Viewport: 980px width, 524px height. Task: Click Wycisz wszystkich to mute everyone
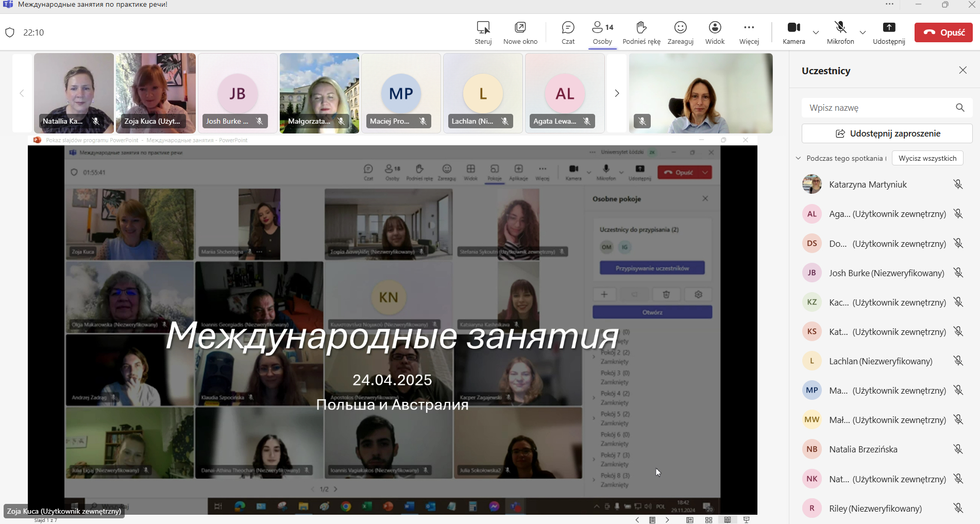tap(927, 158)
